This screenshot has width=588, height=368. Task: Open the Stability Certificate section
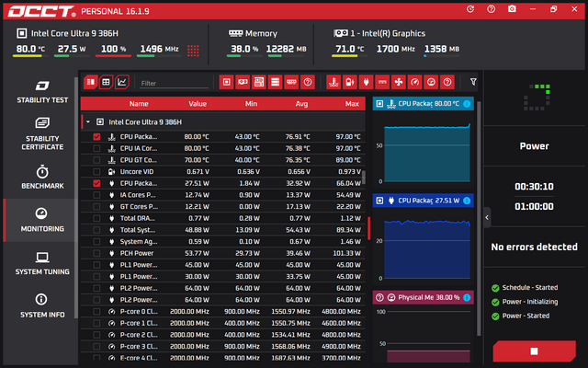click(42, 133)
